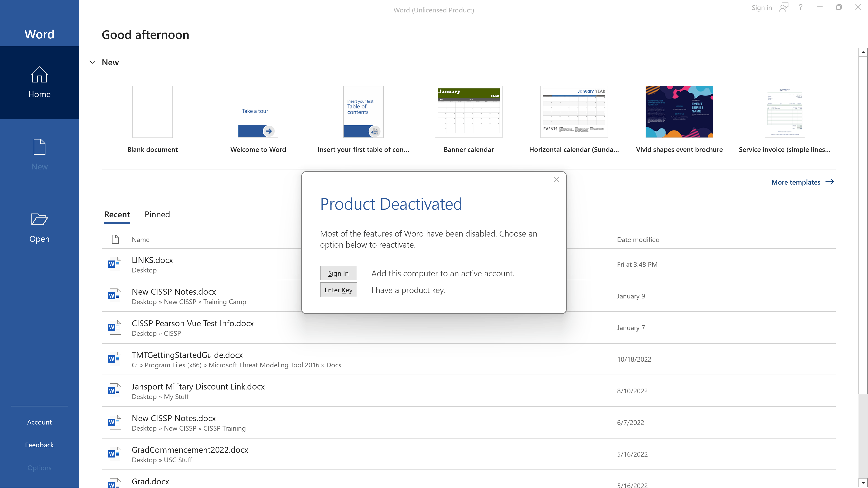Select the Blank document template thumbnail
Image resolution: width=868 pixels, height=488 pixels.
(x=152, y=111)
